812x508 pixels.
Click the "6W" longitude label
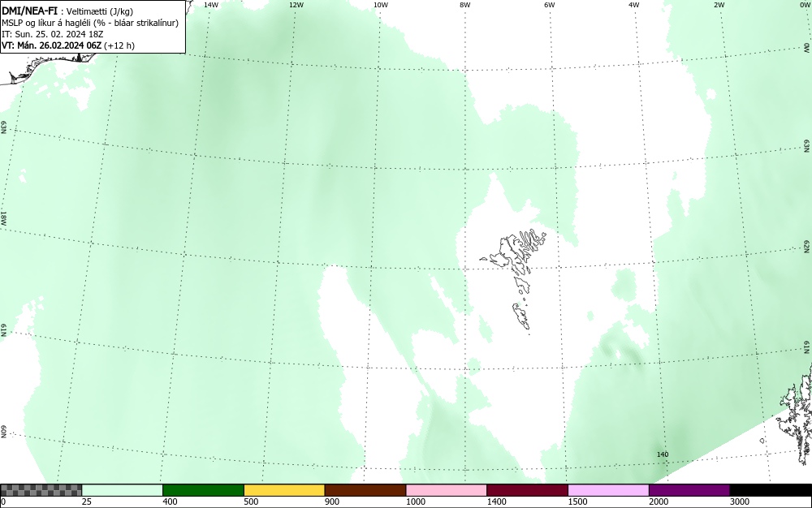coord(550,5)
